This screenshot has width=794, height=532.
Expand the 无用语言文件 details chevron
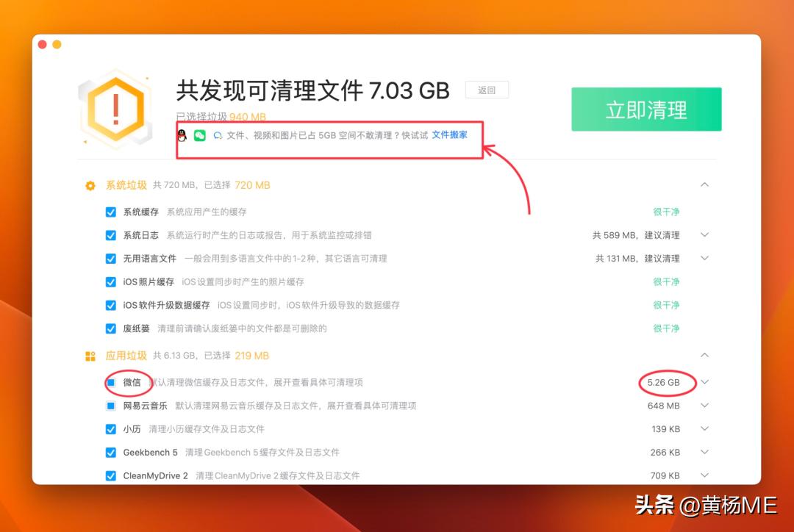point(705,259)
